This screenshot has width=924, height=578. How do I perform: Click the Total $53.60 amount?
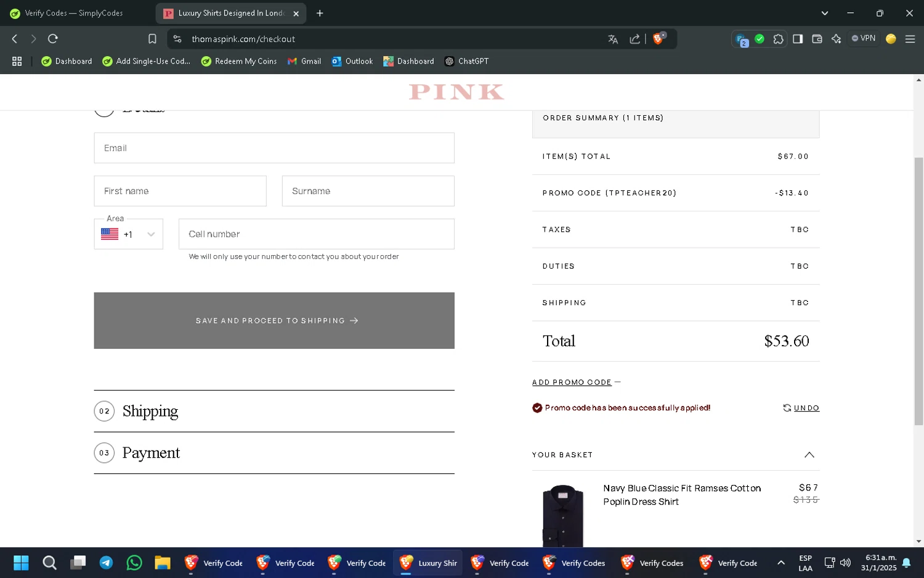tap(786, 341)
